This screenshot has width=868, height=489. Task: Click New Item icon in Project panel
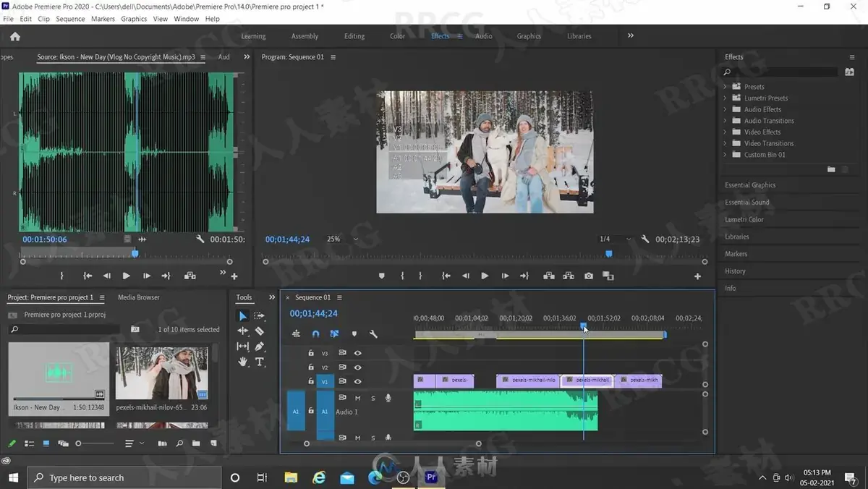(213, 443)
